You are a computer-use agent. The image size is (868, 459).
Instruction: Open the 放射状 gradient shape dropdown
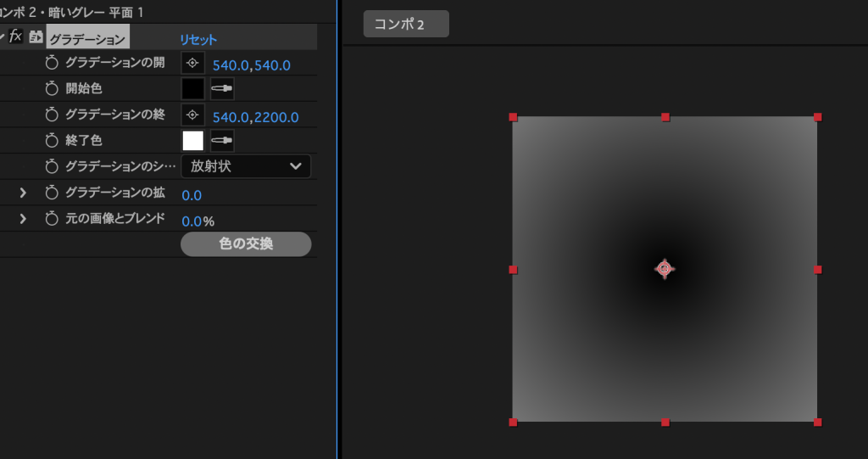[x=246, y=166]
